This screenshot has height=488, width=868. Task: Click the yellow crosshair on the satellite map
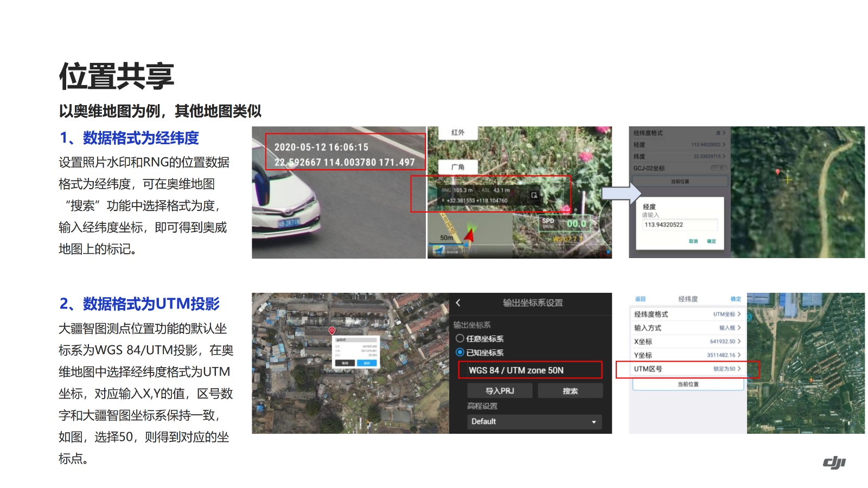coord(788,179)
